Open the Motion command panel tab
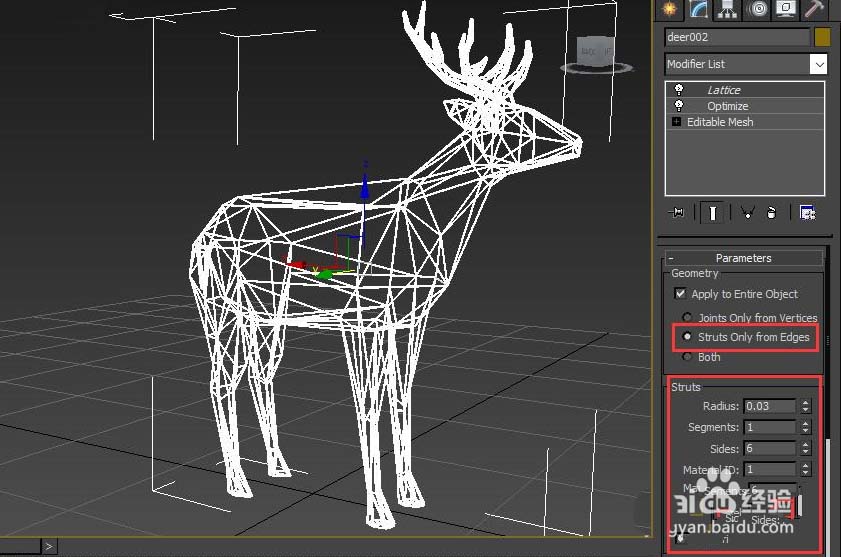The height and width of the screenshot is (557, 841). tap(757, 9)
